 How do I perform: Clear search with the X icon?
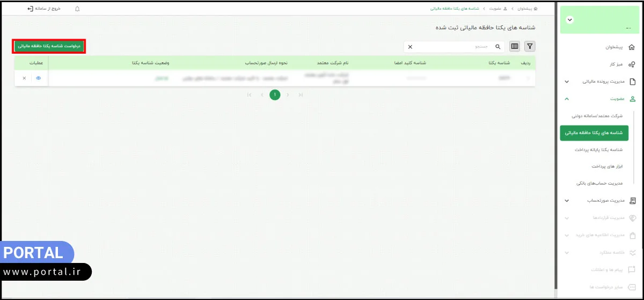coord(411,47)
